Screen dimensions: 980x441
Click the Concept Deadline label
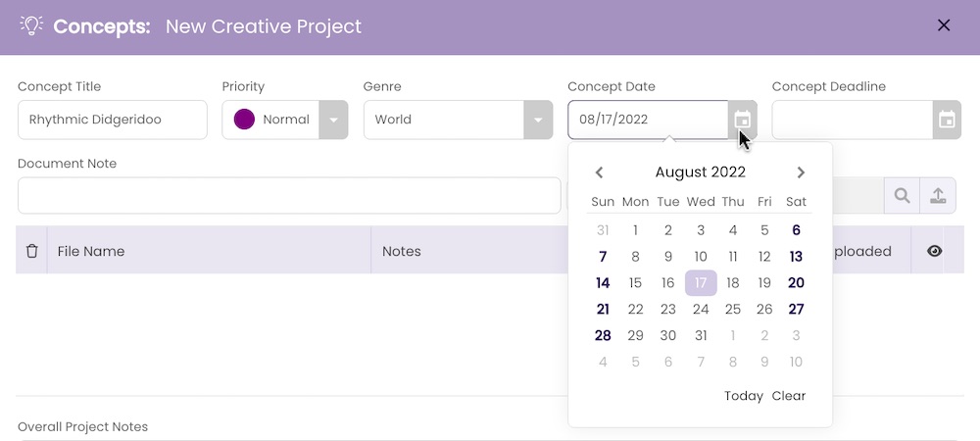829,87
